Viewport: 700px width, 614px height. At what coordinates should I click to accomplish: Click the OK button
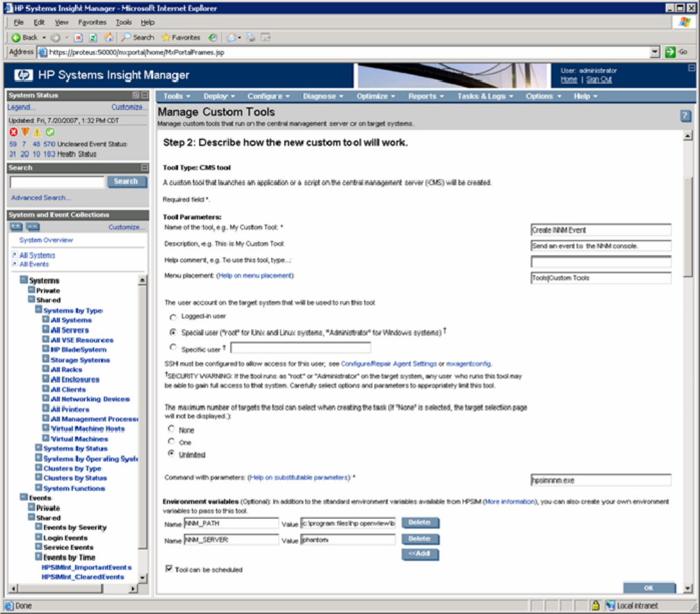pos(649,588)
